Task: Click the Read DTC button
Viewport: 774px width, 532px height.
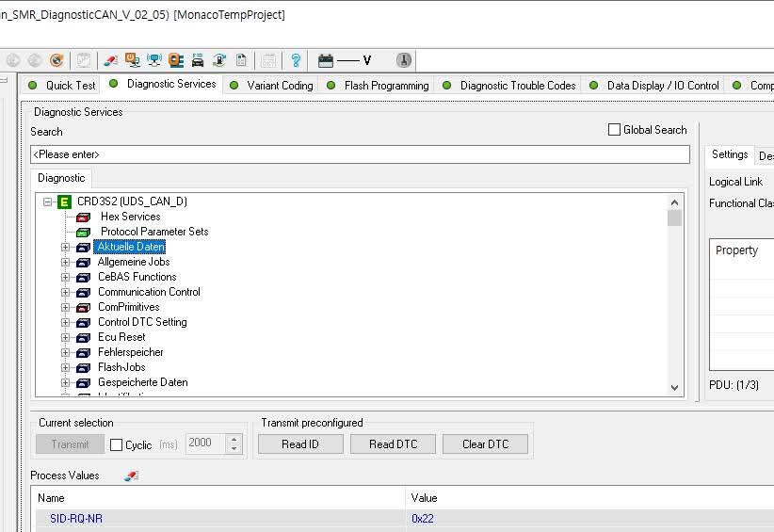Action: pos(393,444)
